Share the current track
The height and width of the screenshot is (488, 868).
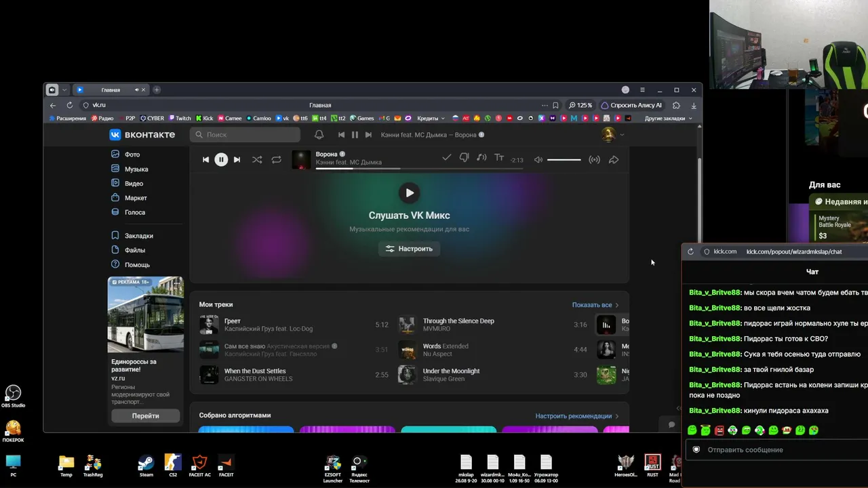click(613, 160)
